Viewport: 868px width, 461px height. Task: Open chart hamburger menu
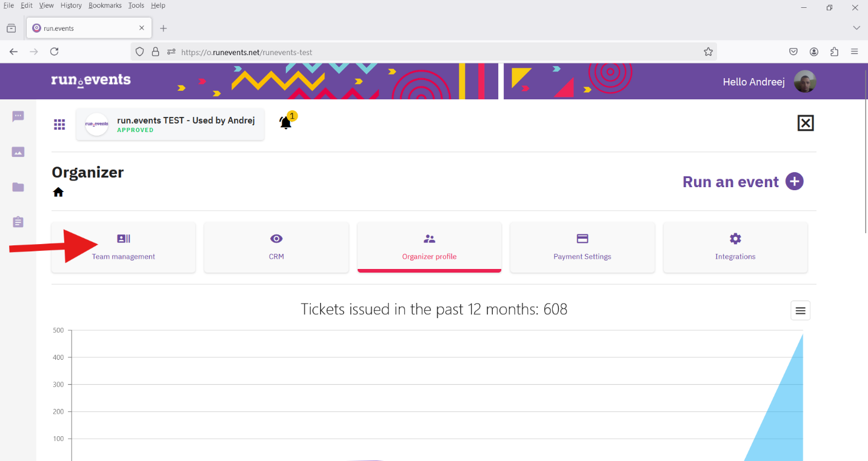pyautogui.click(x=800, y=311)
